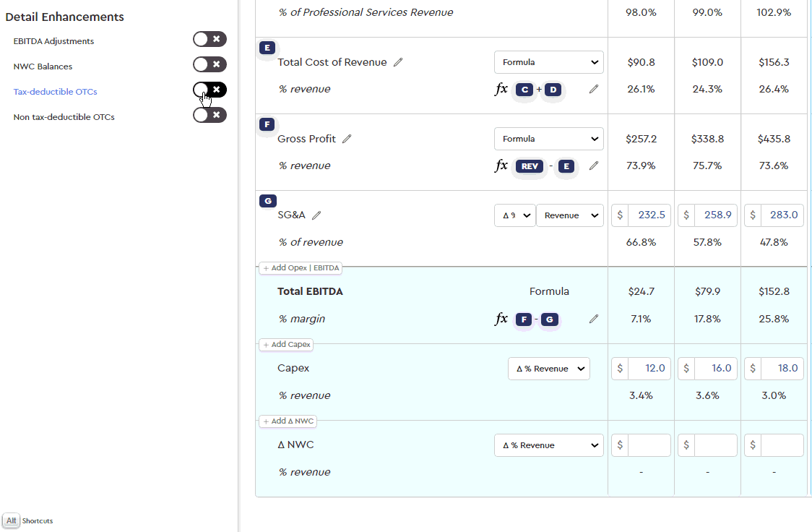Viewport: 812px width, 532px height.
Task: Click Add Opex | EBITDA button
Action: pos(301,268)
